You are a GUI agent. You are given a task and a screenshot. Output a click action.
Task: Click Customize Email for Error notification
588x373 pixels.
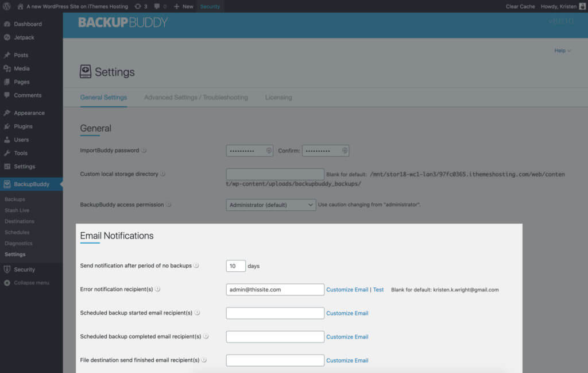[x=347, y=290]
